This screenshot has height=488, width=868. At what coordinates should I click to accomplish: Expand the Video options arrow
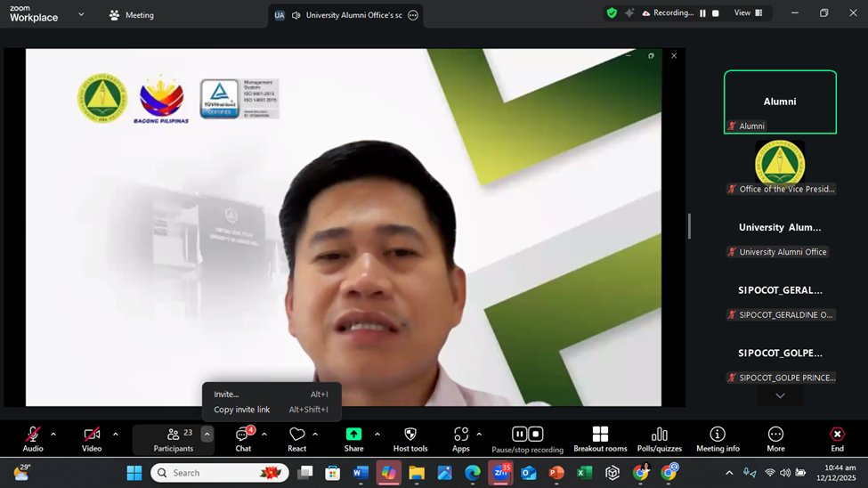(x=115, y=435)
